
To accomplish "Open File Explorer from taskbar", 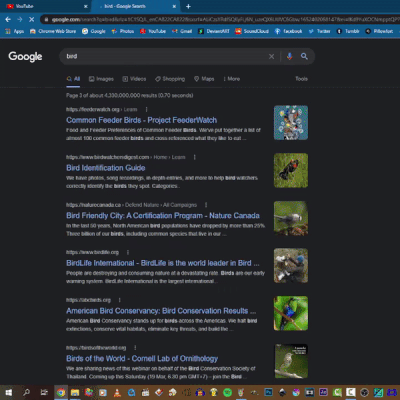I will coord(75,392).
